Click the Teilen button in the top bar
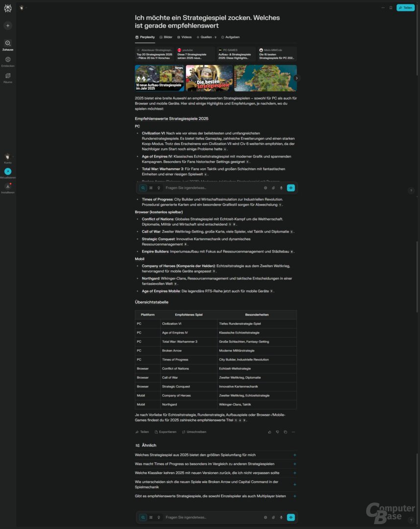Viewport: 420px width, 529px height. point(405,8)
